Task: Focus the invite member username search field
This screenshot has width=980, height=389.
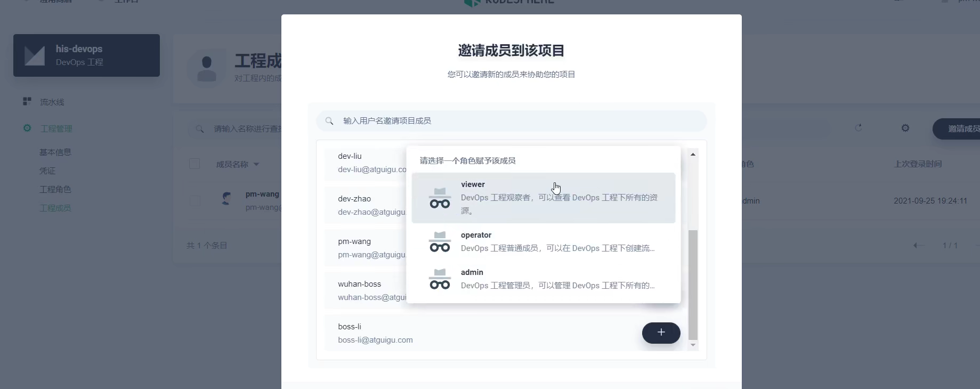Action: pyautogui.click(x=511, y=121)
